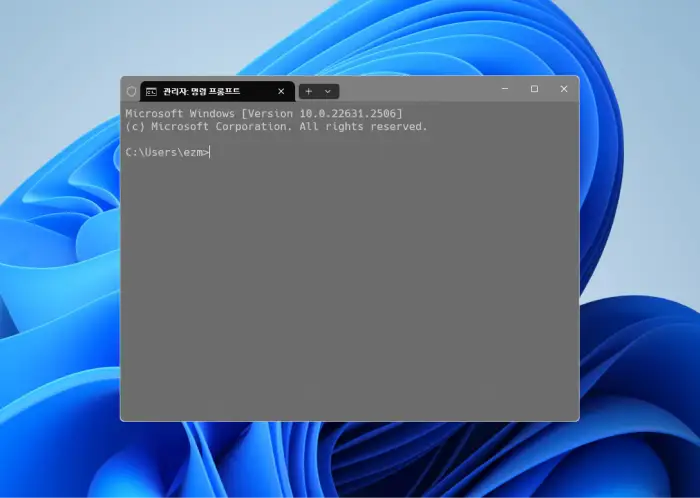Click the desktop wallpaper right of the window
Image resolution: width=700 pixels, height=498 pixels.
coord(640,250)
